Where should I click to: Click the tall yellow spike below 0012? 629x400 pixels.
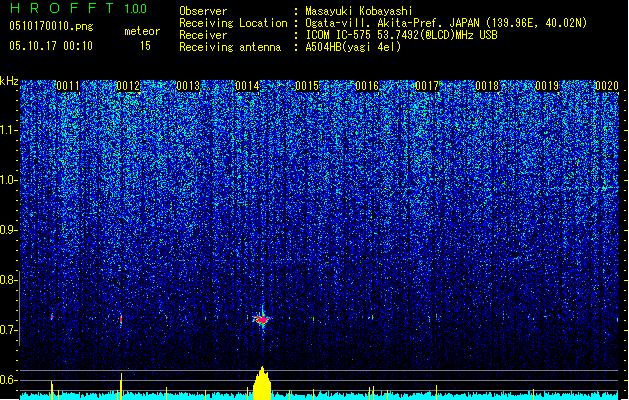[121, 386]
